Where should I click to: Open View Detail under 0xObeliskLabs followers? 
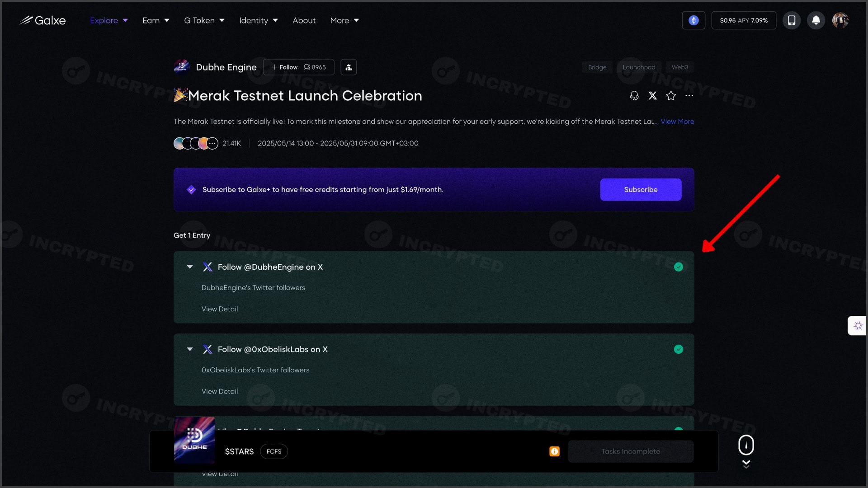220,391
